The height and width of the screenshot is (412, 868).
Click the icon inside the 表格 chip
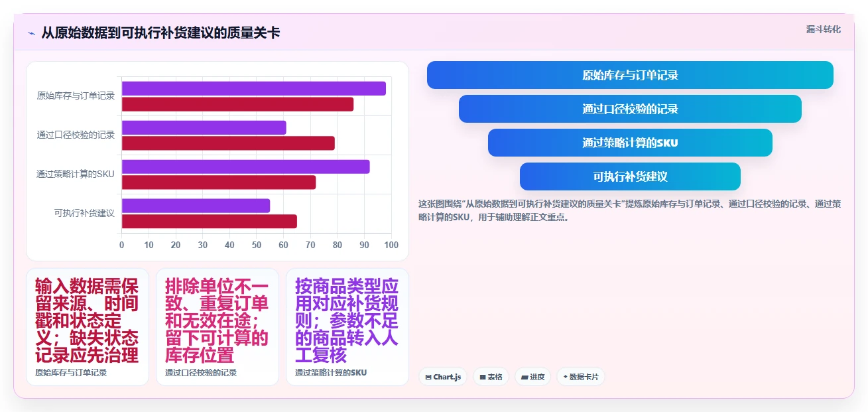pos(482,377)
